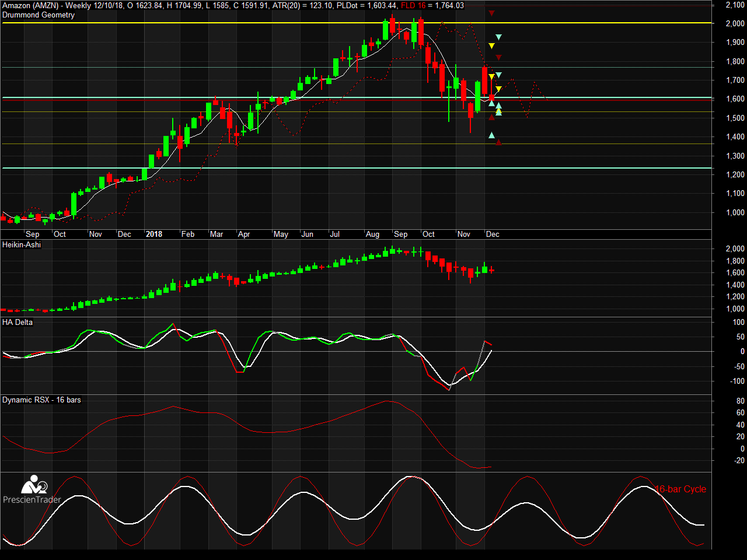Click the "Jul" month label

[x=335, y=235]
